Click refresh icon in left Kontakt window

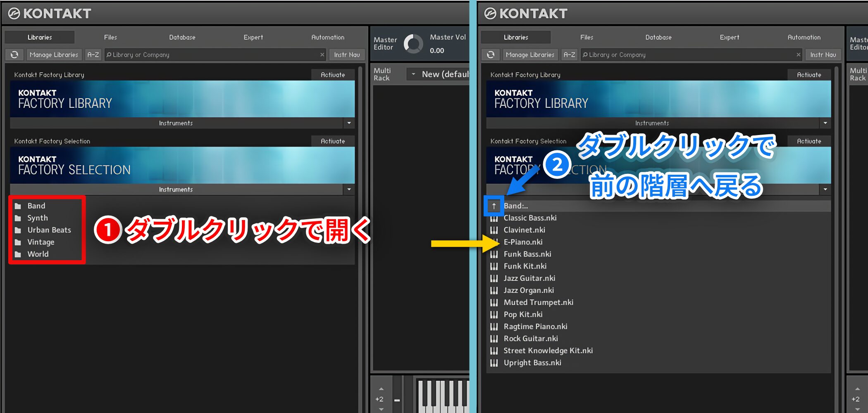point(14,55)
